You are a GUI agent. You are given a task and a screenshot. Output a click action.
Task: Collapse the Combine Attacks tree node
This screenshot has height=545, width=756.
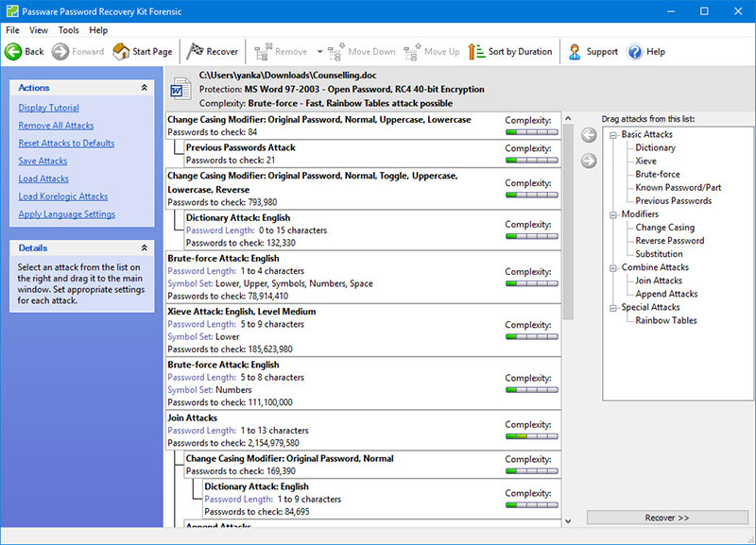612,268
